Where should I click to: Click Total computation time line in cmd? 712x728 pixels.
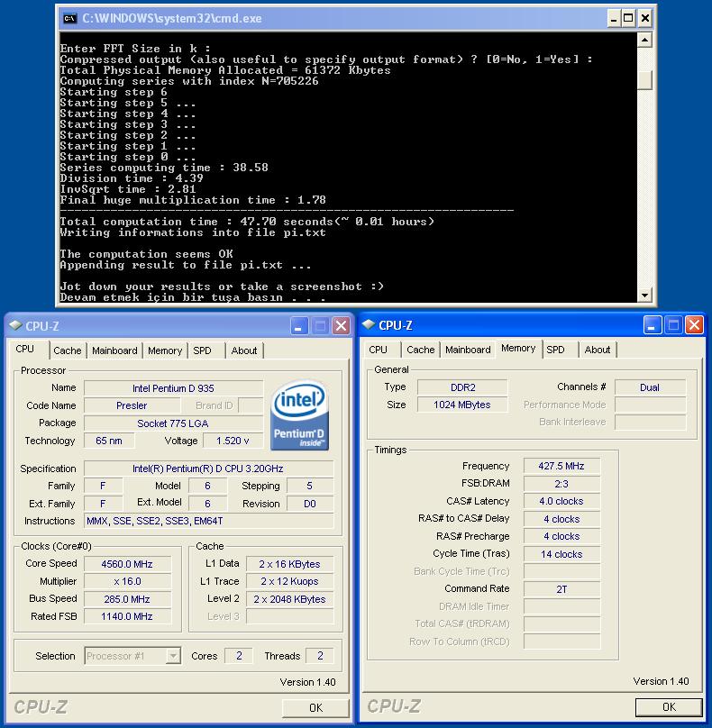(x=247, y=222)
